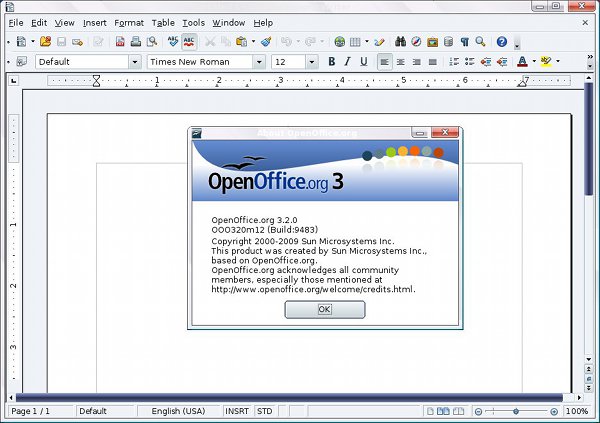Click English (USA) language in status bar
Image resolution: width=600 pixels, height=423 pixels.
click(178, 411)
